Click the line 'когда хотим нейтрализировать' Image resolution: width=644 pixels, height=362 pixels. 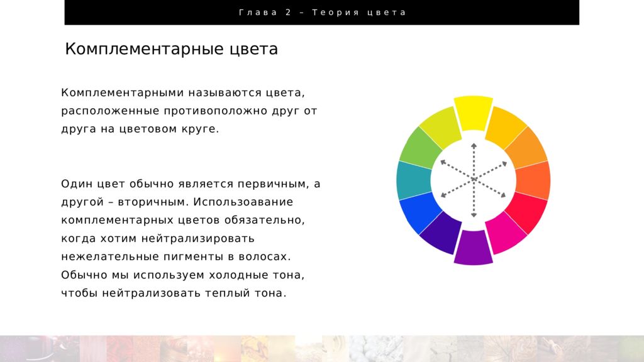coord(158,238)
